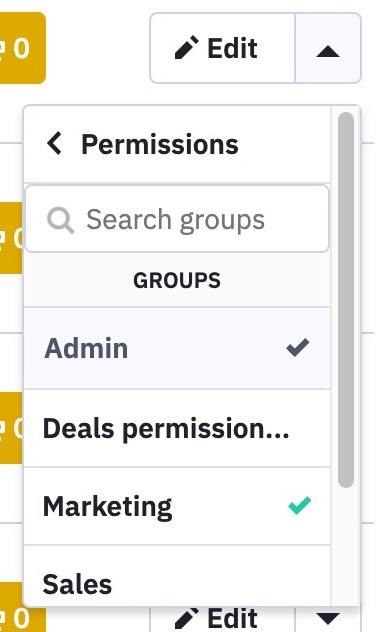Select the Deals permission... group
Image resolution: width=381 pixels, height=632 pixels.
(x=177, y=428)
